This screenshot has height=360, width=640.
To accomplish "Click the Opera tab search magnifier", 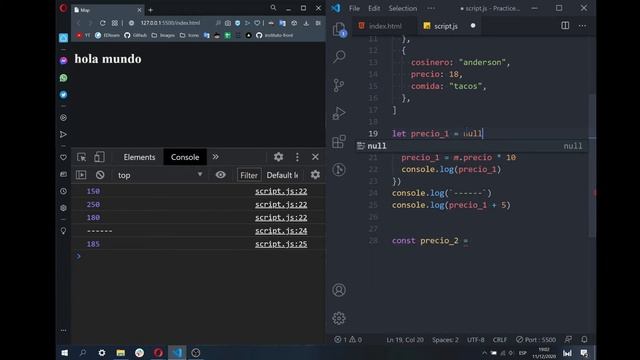I will (273, 8).
